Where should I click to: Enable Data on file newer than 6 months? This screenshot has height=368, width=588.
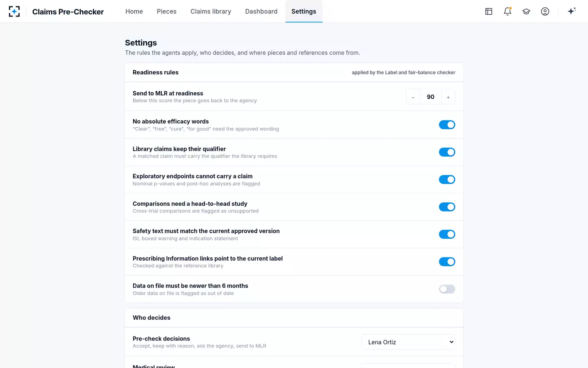tap(447, 289)
